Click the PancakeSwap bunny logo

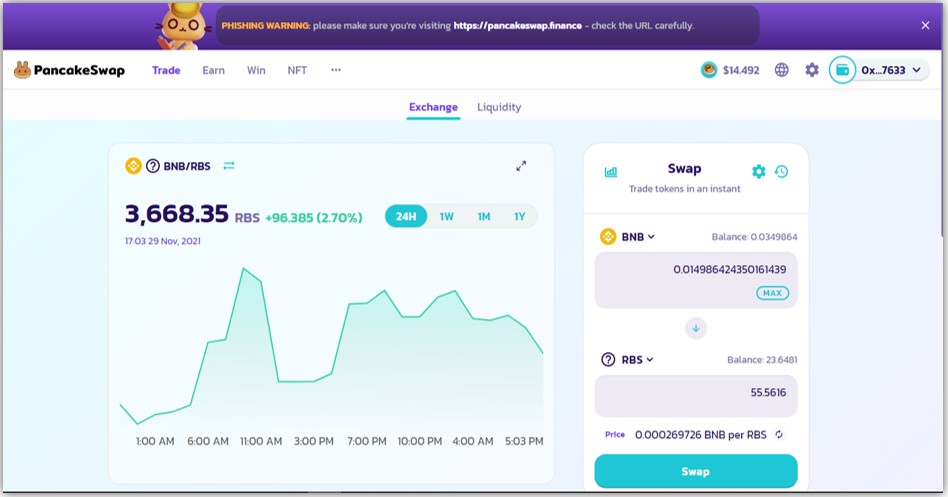point(22,70)
